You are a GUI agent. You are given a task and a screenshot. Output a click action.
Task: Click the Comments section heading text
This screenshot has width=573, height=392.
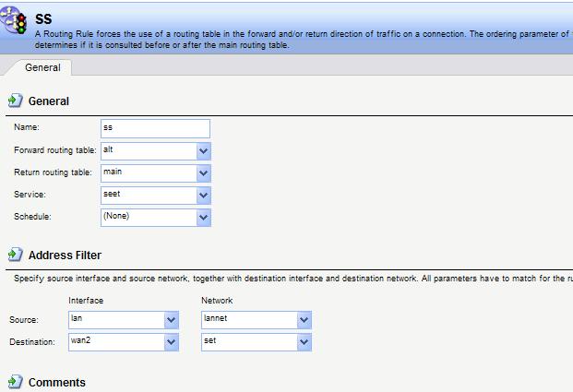(56, 382)
